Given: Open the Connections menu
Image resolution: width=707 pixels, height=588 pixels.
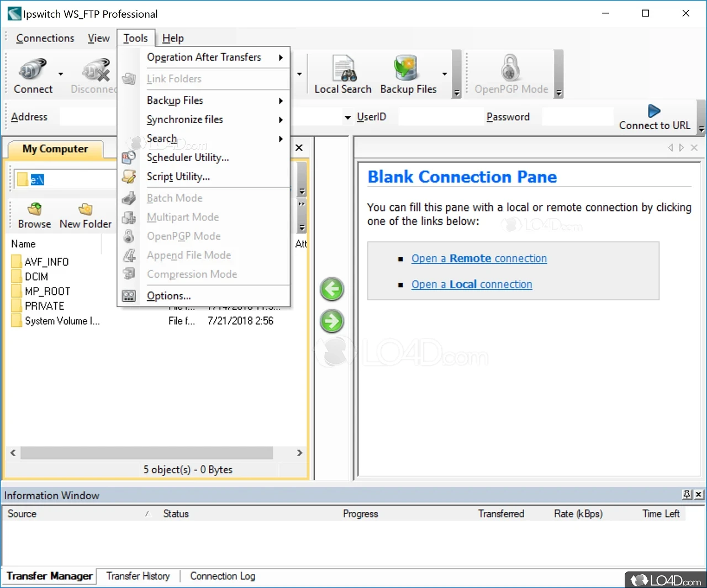Looking at the screenshot, I should click(x=45, y=38).
